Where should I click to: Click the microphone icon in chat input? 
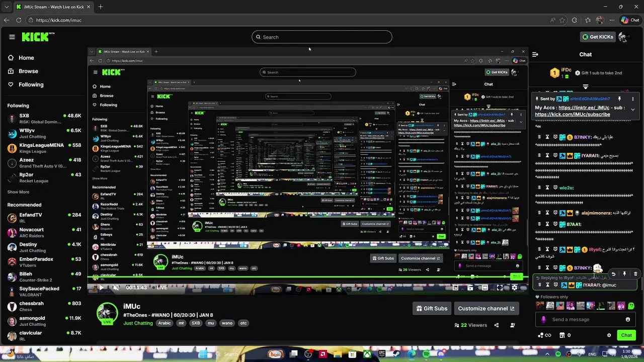point(543,320)
